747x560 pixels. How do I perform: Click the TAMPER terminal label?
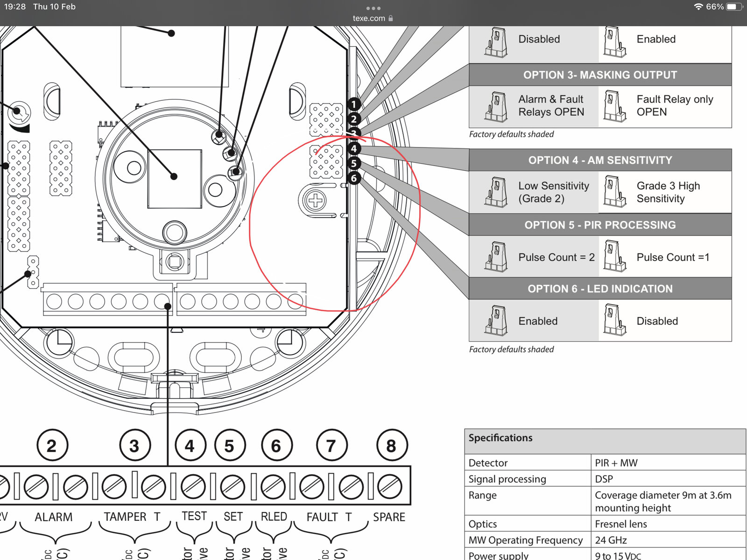pyautogui.click(x=125, y=517)
